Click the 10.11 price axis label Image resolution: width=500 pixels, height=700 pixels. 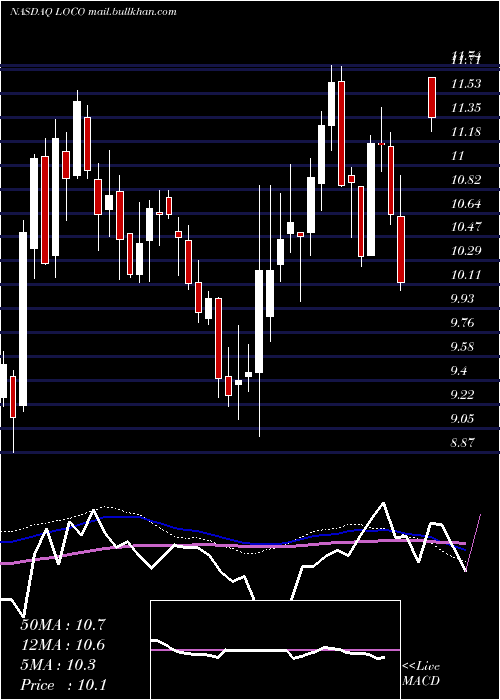click(466, 275)
